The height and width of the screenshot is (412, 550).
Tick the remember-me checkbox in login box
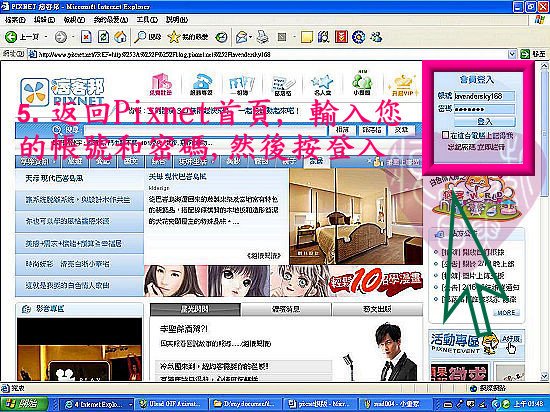pos(445,135)
